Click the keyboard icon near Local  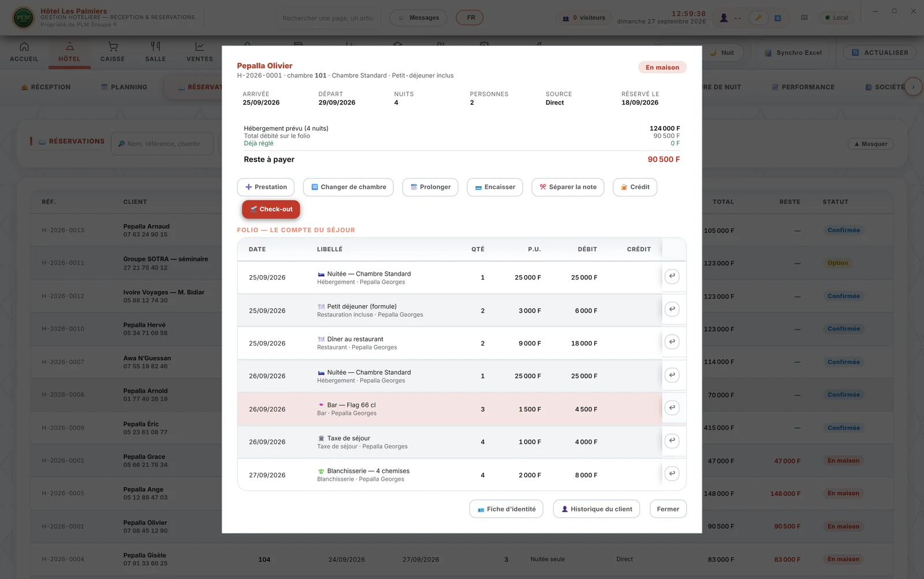804,18
